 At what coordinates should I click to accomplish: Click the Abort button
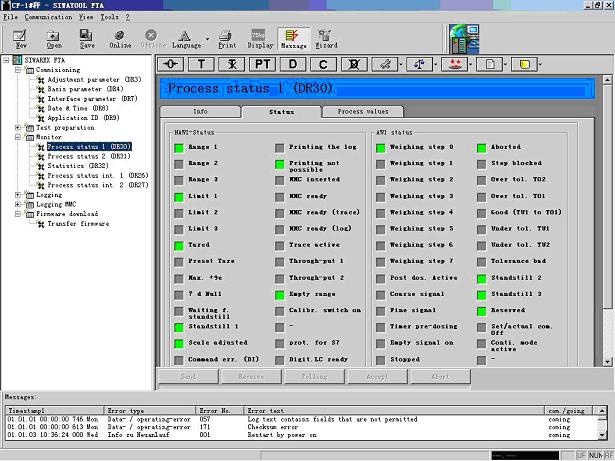(x=440, y=376)
